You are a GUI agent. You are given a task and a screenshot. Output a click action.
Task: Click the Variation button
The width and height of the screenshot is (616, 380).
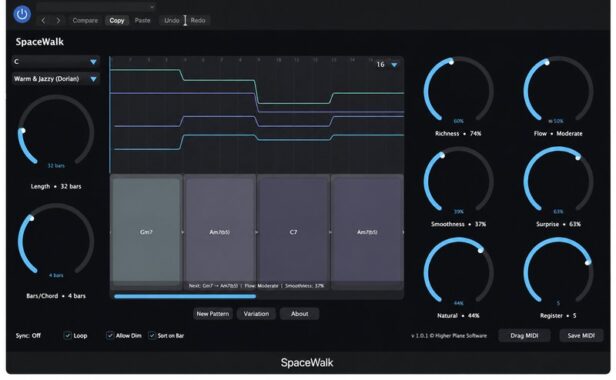pos(256,314)
